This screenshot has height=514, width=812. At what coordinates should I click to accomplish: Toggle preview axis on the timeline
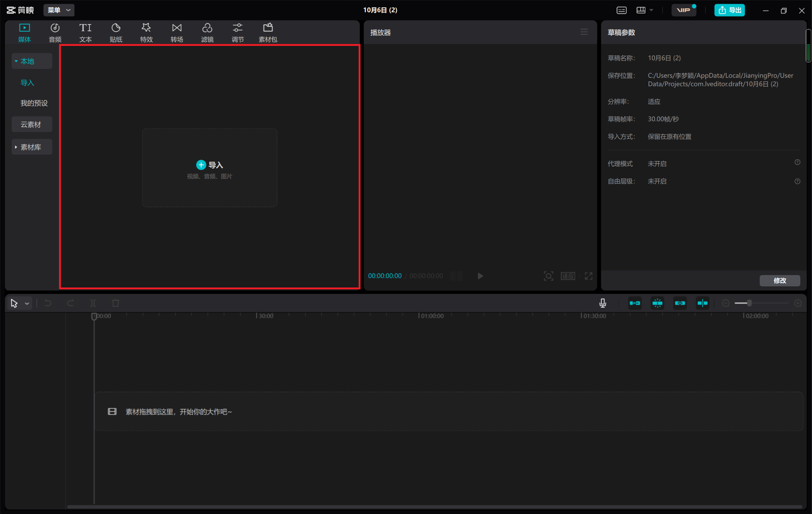703,303
